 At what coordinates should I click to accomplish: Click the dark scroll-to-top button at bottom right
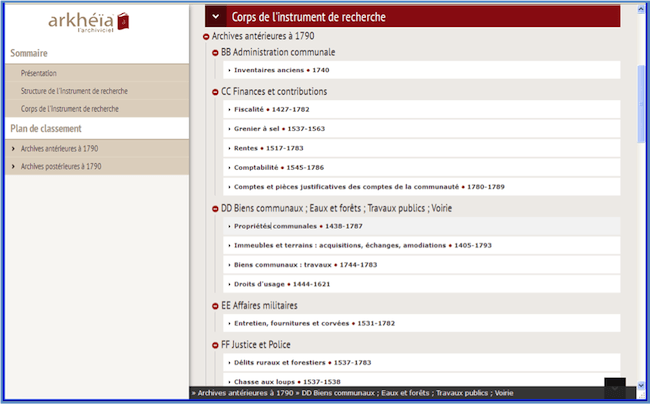tap(615, 387)
